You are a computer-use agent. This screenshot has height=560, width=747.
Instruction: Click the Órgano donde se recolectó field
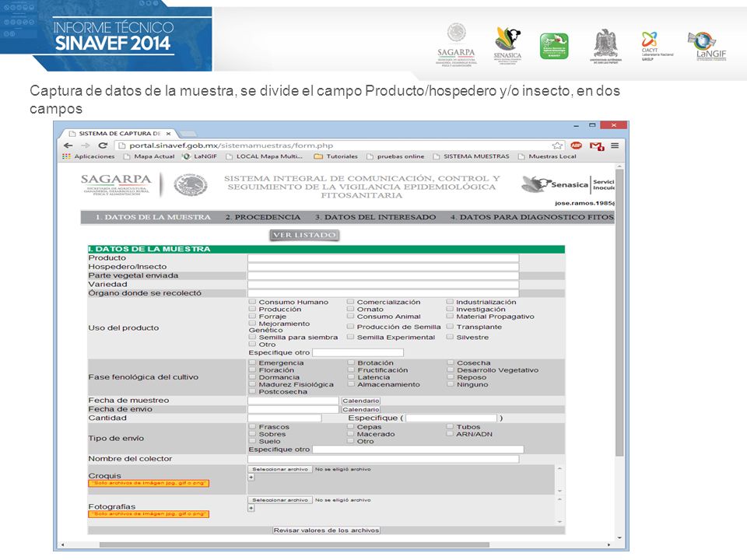383,293
